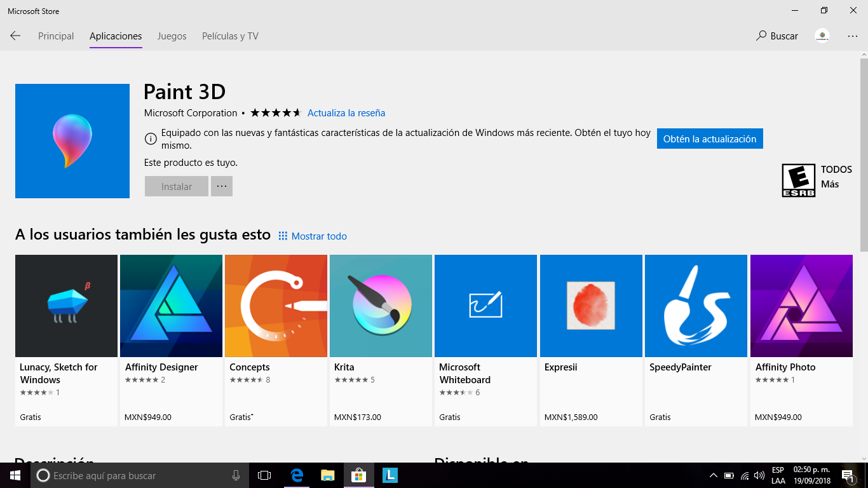Open the Krita app tile icon
The height and width of the screenshot is (488, 868).
[381, 306]
